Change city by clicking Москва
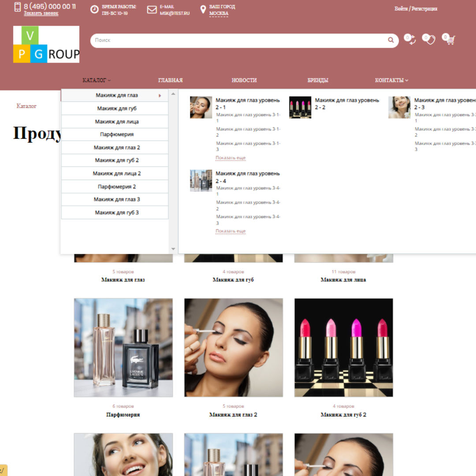This screenshot has width=476, height=476. [219, 14]
